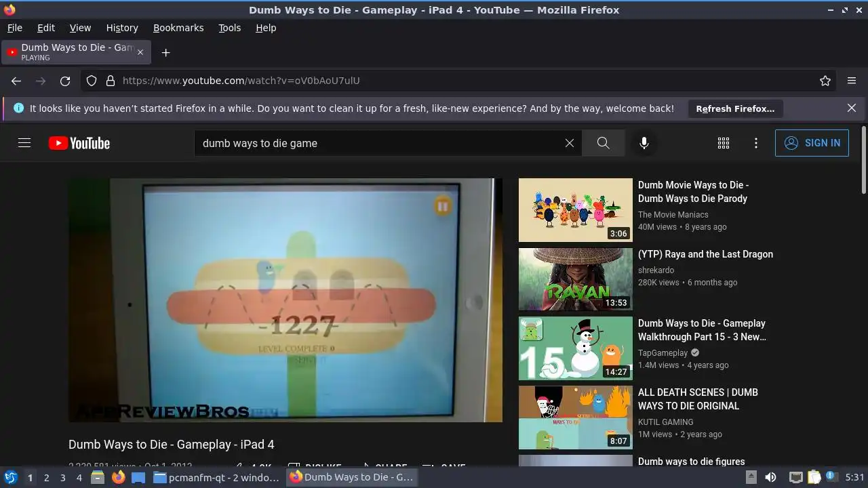Image resolution: width=868 pixels, height=488 pixels.
Task: Open the volume control in system tray
Action: pyautogui.click(x=770, y=477)
